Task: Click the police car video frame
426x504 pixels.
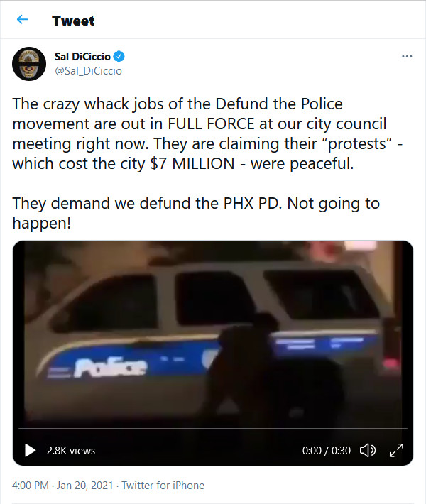Action: click(x=213, y=334)
